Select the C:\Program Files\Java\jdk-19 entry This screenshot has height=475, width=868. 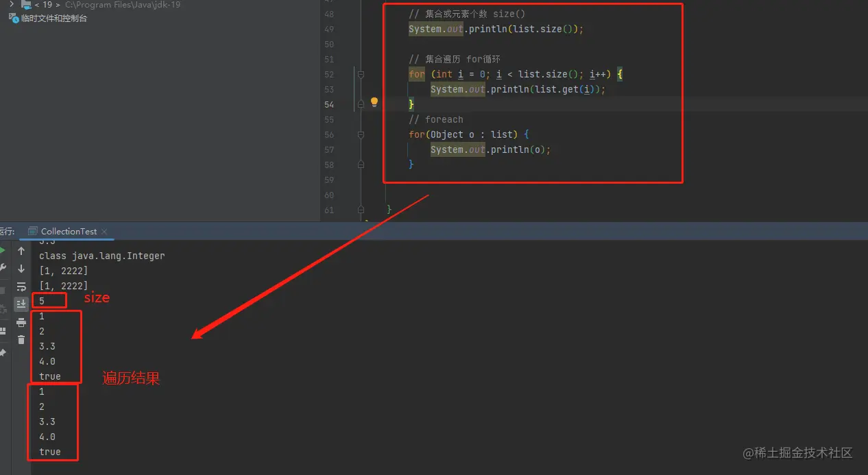123,4
